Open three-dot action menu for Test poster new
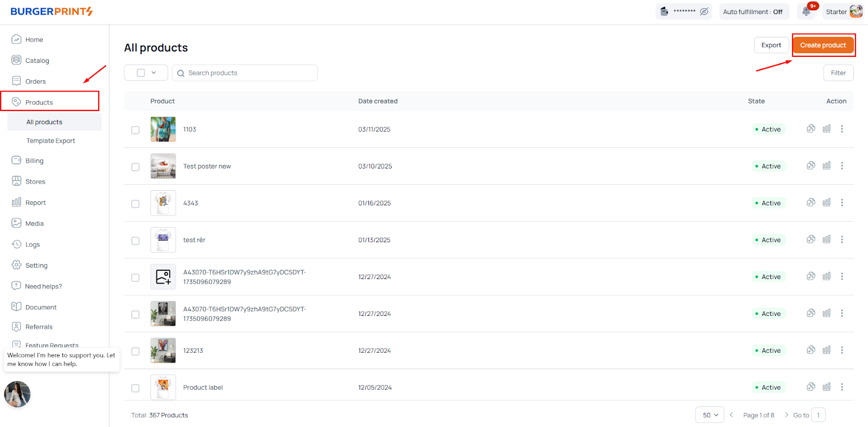The height and width of the screenshot is (427, 868). (842, 166)
